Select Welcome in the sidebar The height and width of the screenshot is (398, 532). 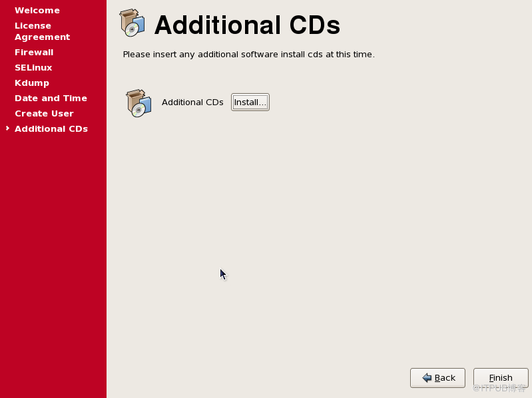[37, 11]
